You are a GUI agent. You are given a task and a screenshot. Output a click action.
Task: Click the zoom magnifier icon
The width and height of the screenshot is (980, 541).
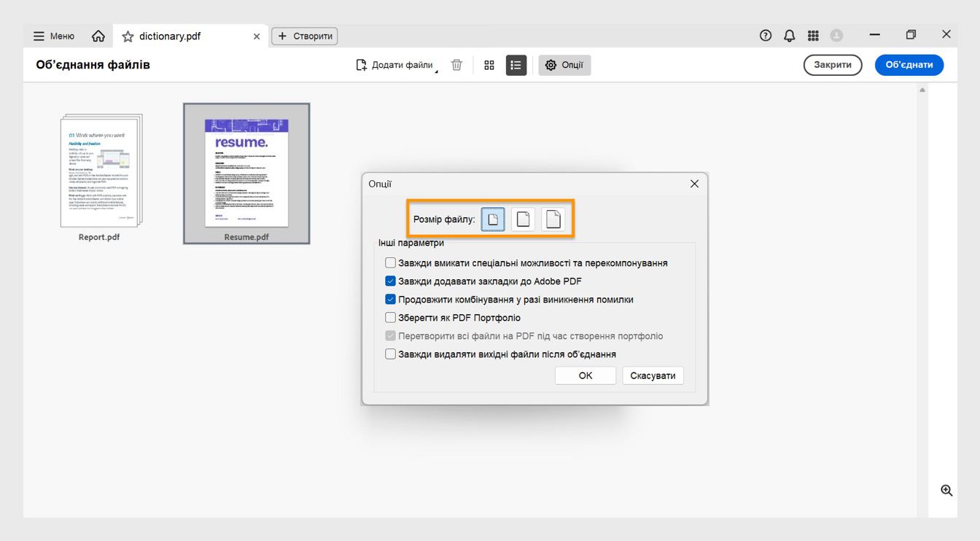pos(946,491)
